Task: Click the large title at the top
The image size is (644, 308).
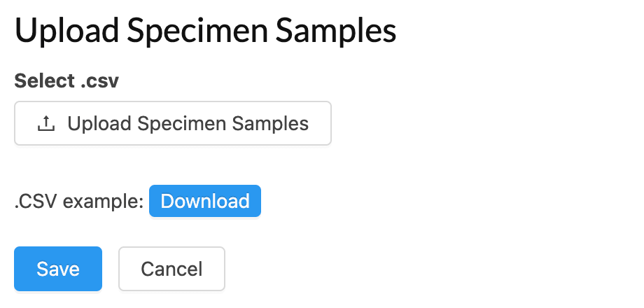Action: point(205,31)
